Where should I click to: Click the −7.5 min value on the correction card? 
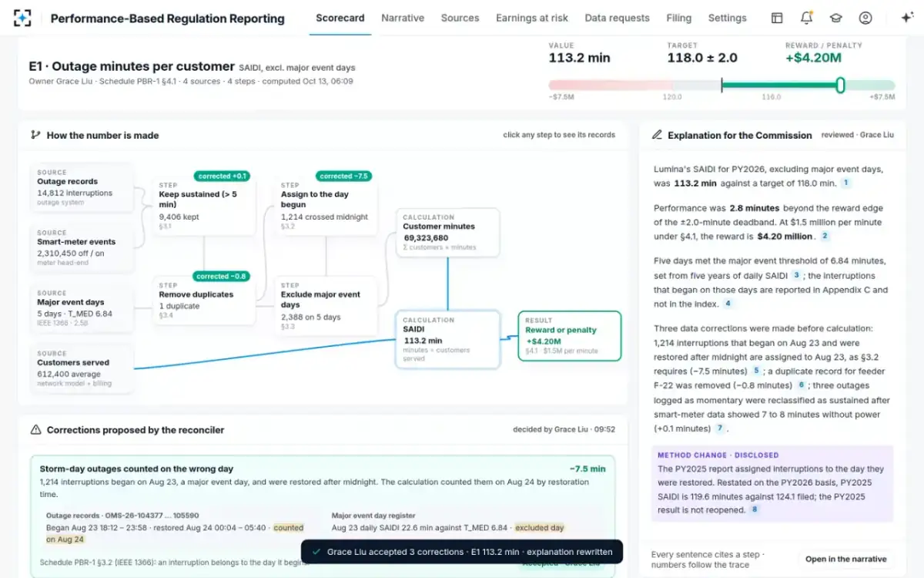click(588, 469)
